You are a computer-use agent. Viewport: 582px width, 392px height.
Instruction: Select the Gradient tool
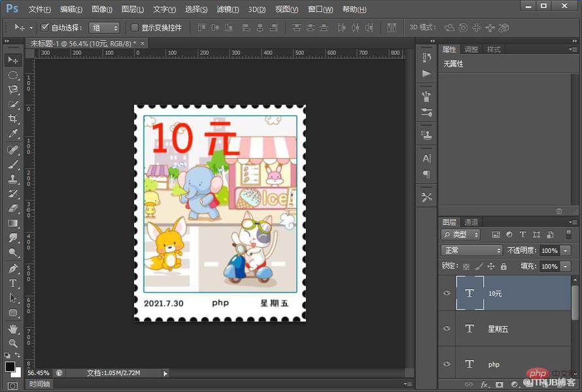tap(13, 223)
